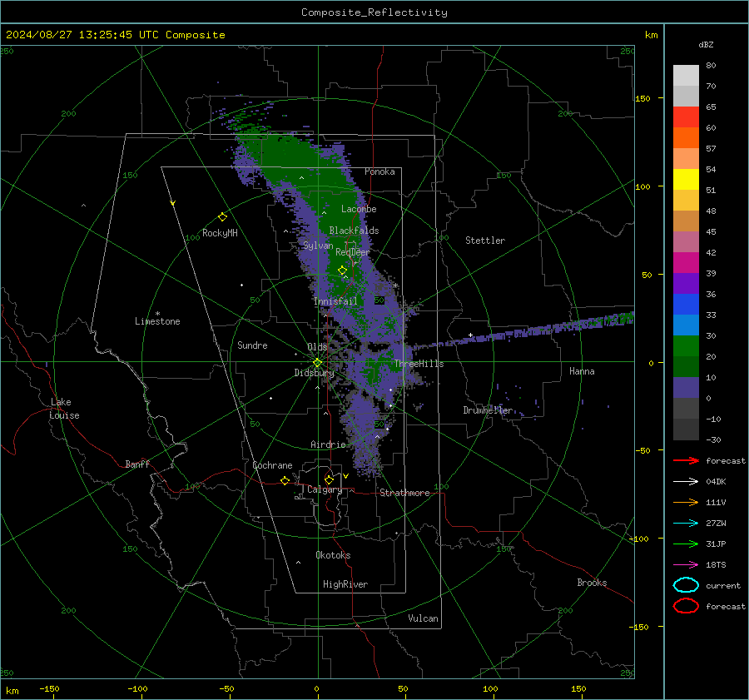Click the orange 111V arrow legend
Image resolution: width=749 pixels, height=700 pixels.
pos(686,502)
